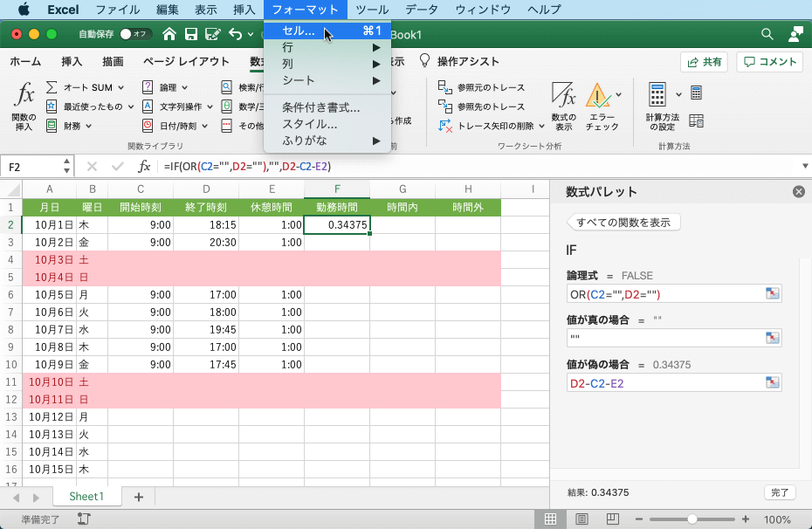812x529 pixels.
Task: Expand the 日付/時刻 dropdown arrow
Action: tap(204, 126)
